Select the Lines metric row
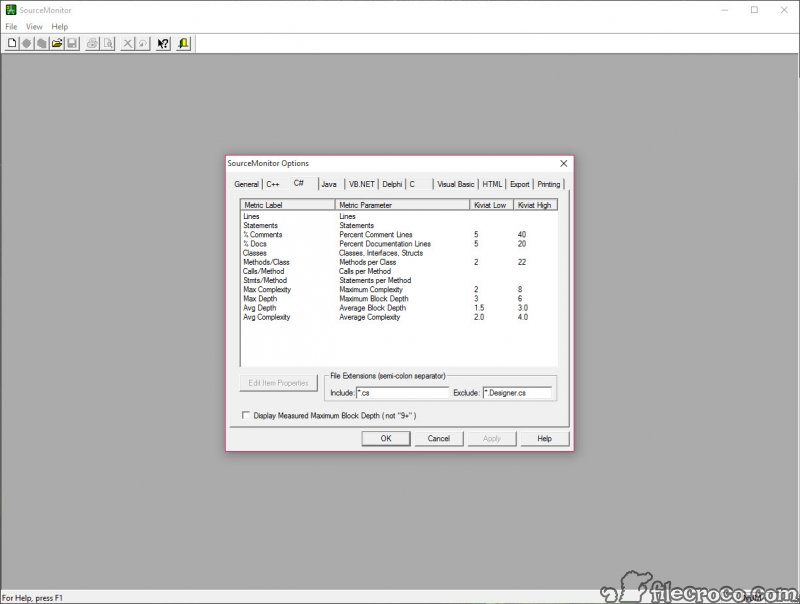 [399, 216]
